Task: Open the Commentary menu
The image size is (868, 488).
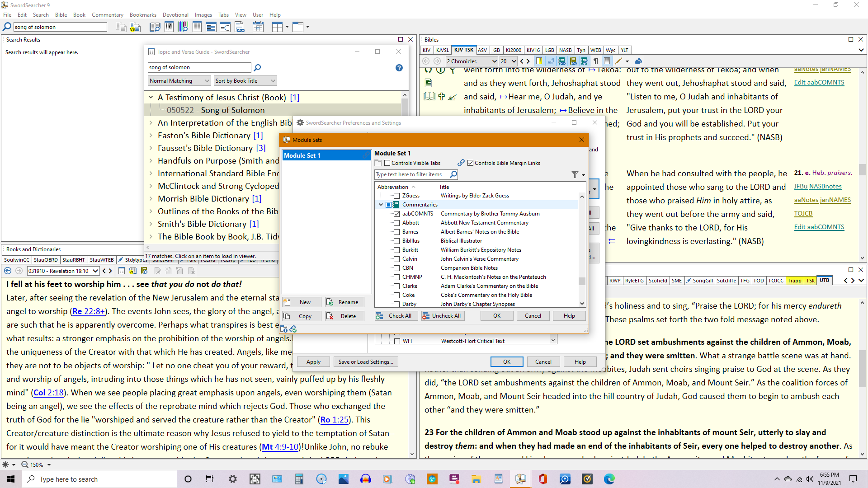Action: 107,15
